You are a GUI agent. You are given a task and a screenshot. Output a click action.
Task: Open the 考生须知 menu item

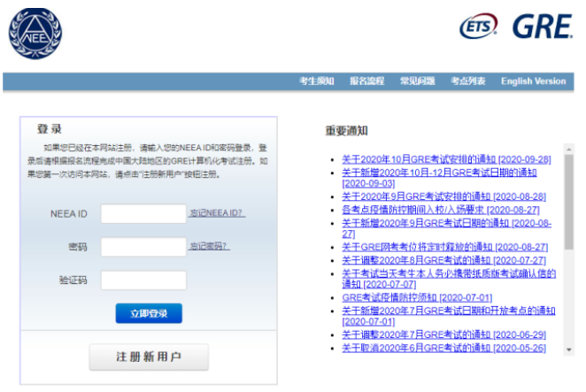pyautogui.click(x=317, y=81)
